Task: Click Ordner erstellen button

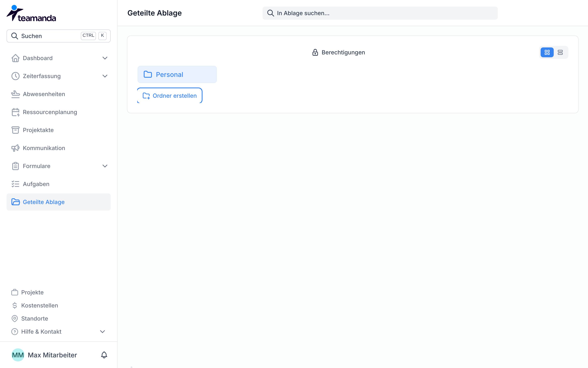Action: click(170, 96)
